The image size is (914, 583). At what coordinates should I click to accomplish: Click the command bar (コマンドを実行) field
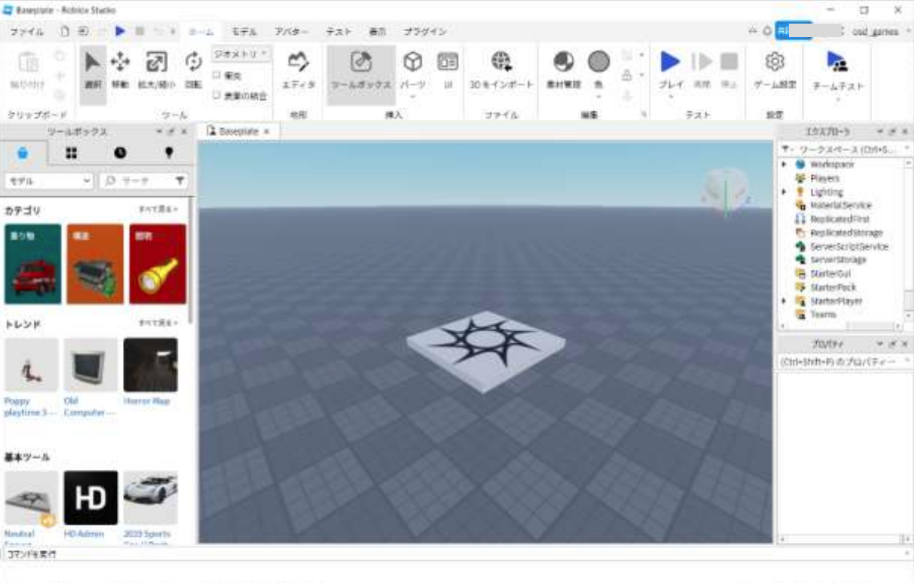pos(455,554)
